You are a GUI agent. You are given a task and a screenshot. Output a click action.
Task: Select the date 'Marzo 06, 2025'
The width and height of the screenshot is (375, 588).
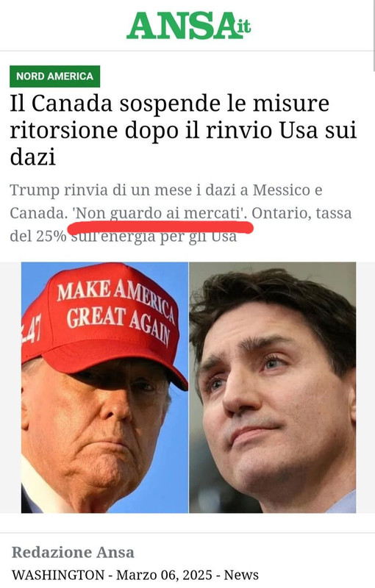[x=164, y=575]
